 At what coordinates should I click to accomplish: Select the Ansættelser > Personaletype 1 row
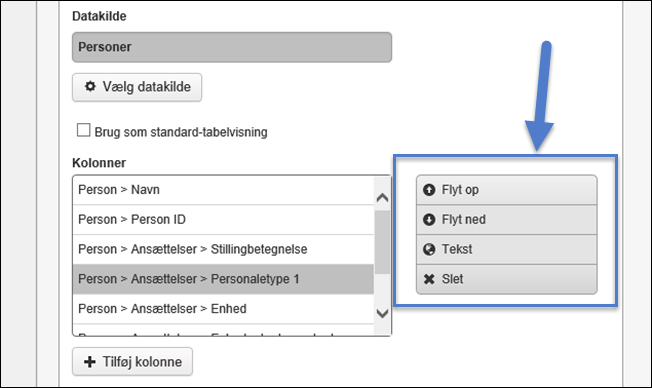[x=223, y=279]
